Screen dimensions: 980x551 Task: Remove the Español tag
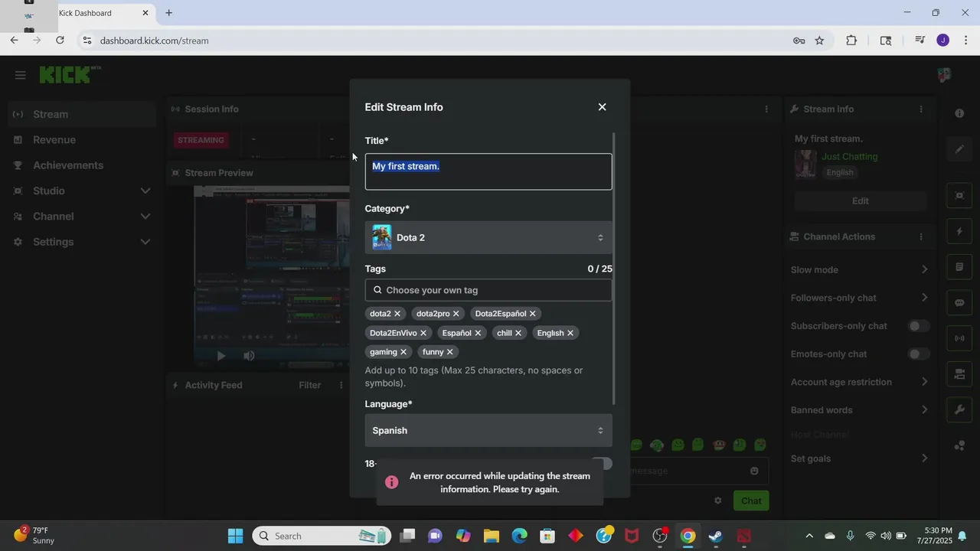click(x=478, y=333)
